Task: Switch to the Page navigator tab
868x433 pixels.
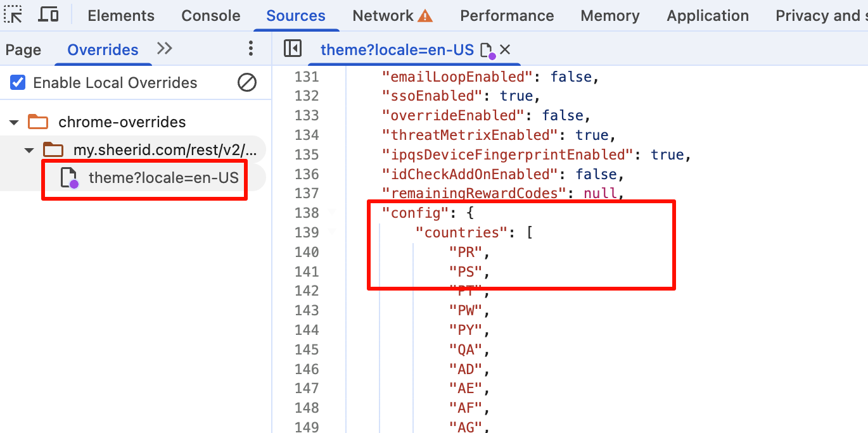Action: point(23,49)
